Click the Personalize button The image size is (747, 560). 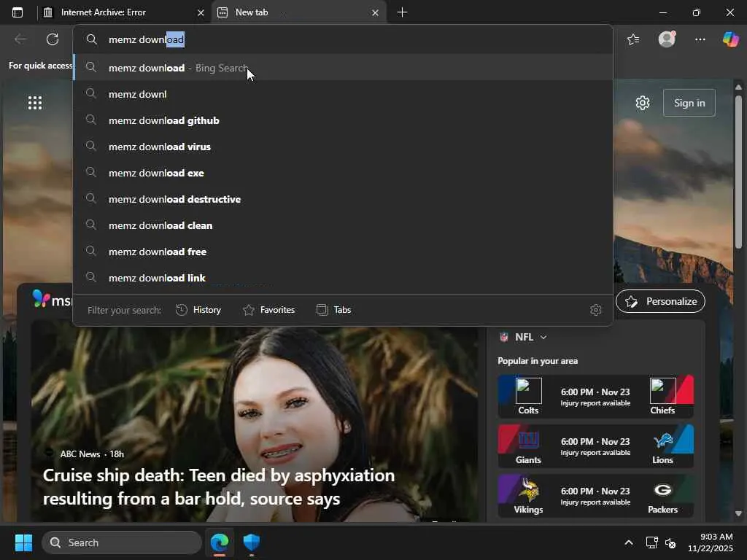pos(661,301)
